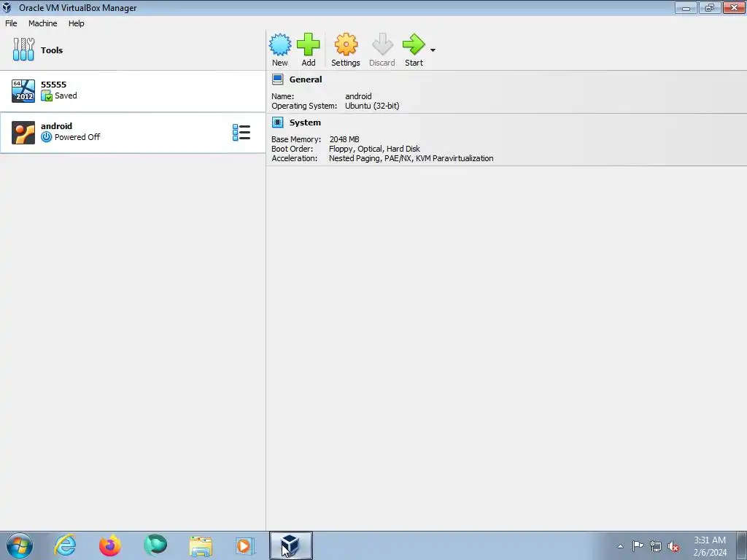Open the Windows Start menu orb
The width and height of the screenshot is (747, 560).
20,545
